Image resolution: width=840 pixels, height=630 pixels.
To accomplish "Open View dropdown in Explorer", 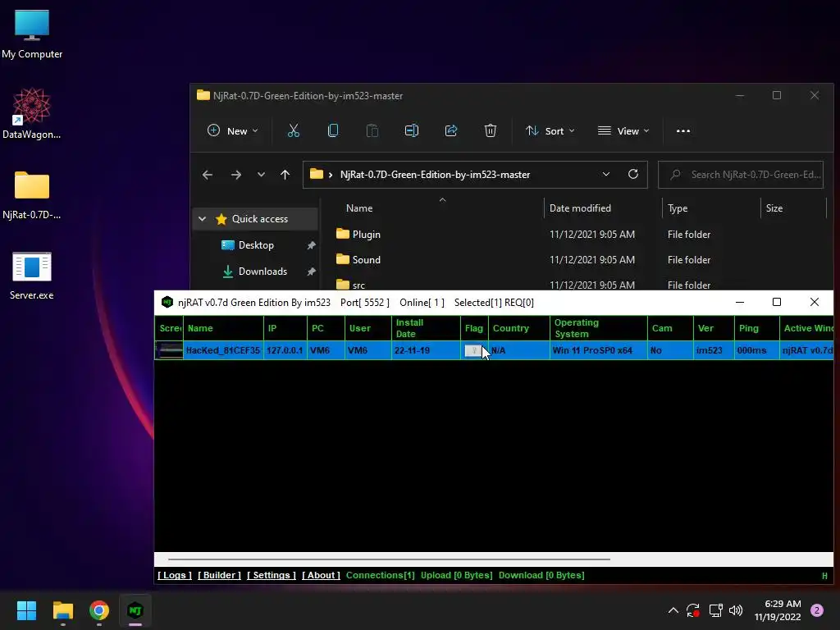I will pyautogui.click(x=623, y=130).
